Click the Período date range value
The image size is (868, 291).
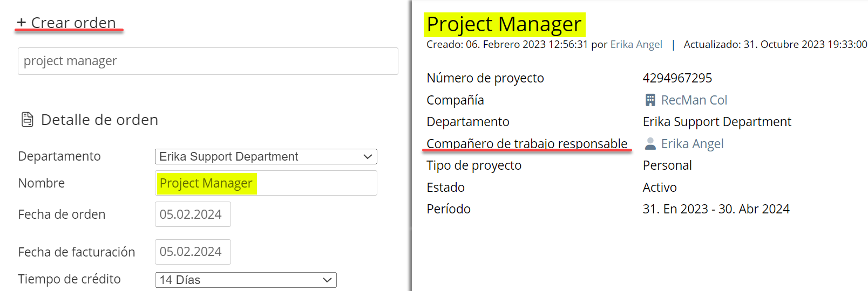click(716, 209)
